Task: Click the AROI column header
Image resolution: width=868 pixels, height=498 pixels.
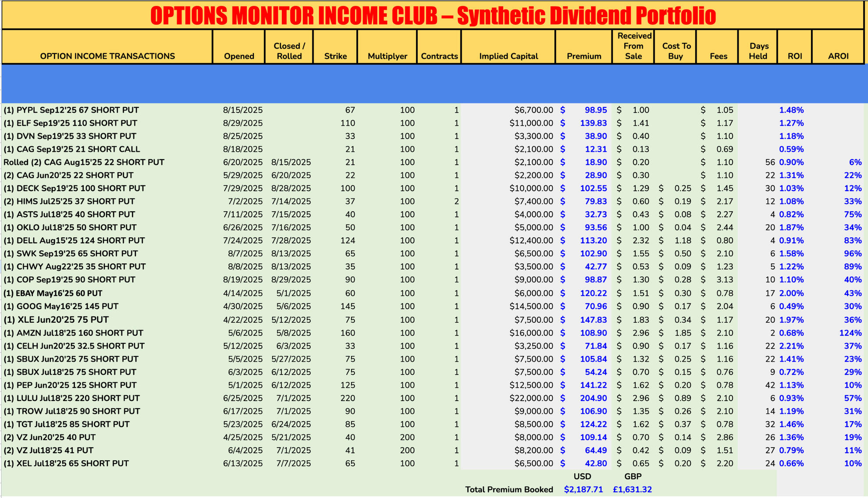Action: click(x=838, y=56)
